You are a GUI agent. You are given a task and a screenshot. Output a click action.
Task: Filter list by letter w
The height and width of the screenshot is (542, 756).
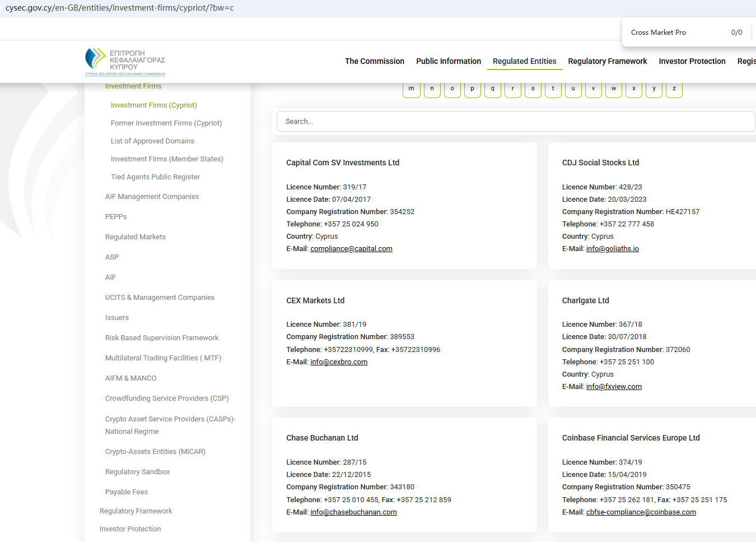click(614, 89)
